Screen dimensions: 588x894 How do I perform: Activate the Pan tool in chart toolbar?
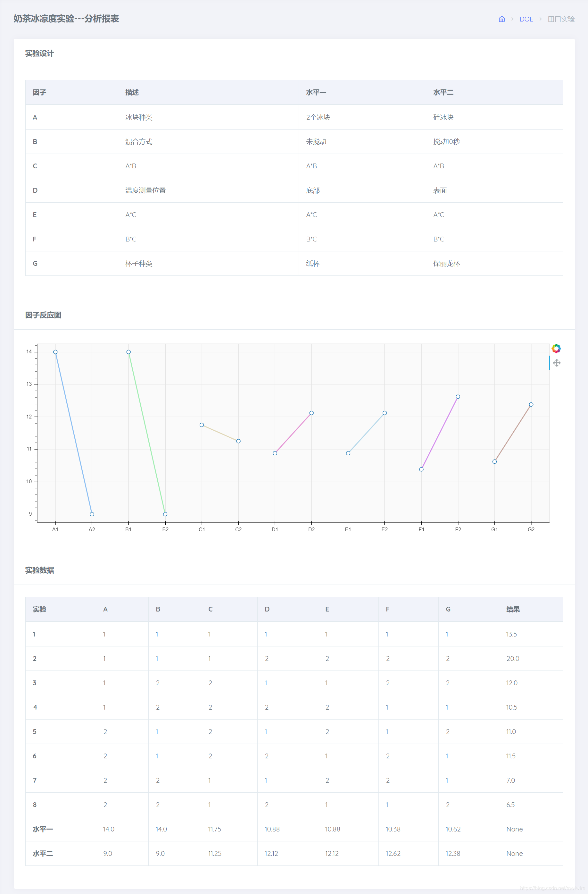tap(557, 363)
